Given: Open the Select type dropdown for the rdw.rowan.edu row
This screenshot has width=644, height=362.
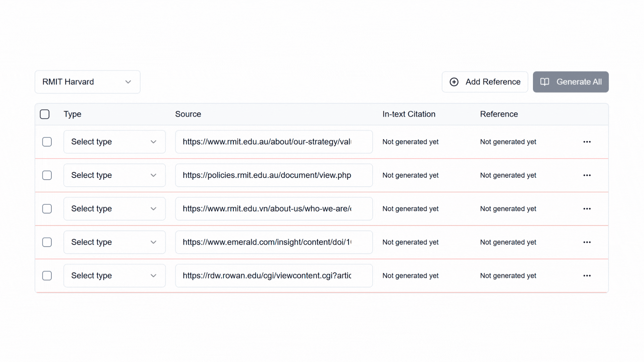Looking at the screenshot, I should [x=114, y=276].
